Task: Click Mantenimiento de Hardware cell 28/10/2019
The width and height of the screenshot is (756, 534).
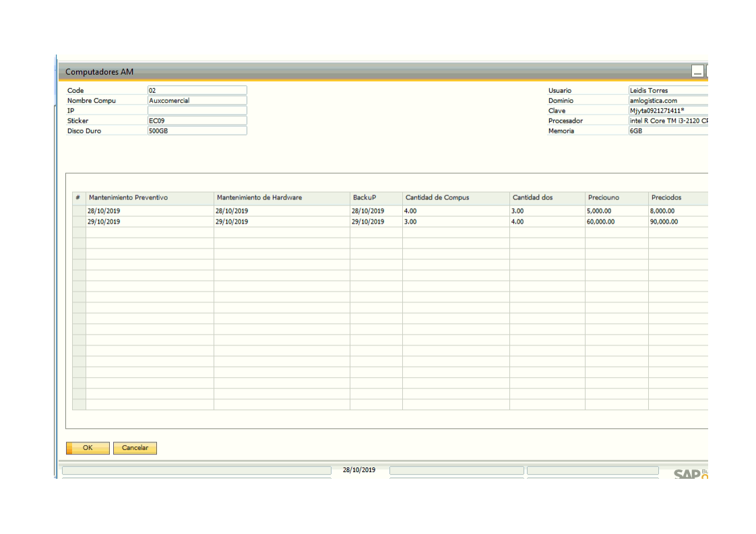Action: point(282,211)
